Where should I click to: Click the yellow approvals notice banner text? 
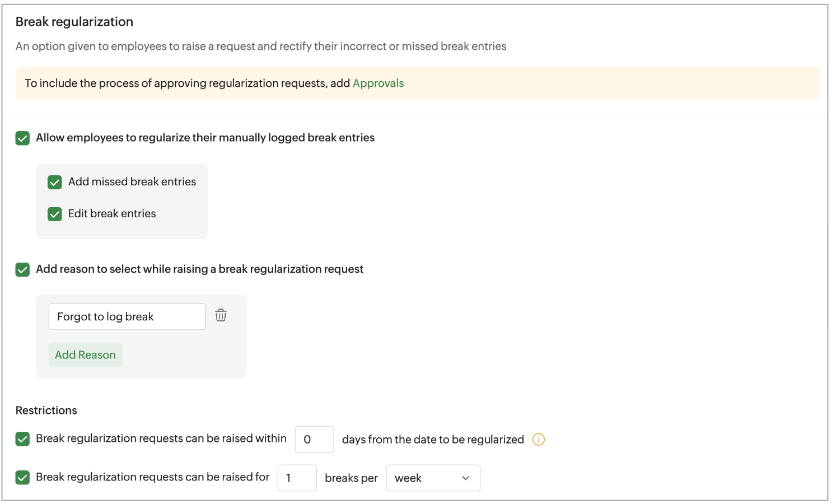188,83
